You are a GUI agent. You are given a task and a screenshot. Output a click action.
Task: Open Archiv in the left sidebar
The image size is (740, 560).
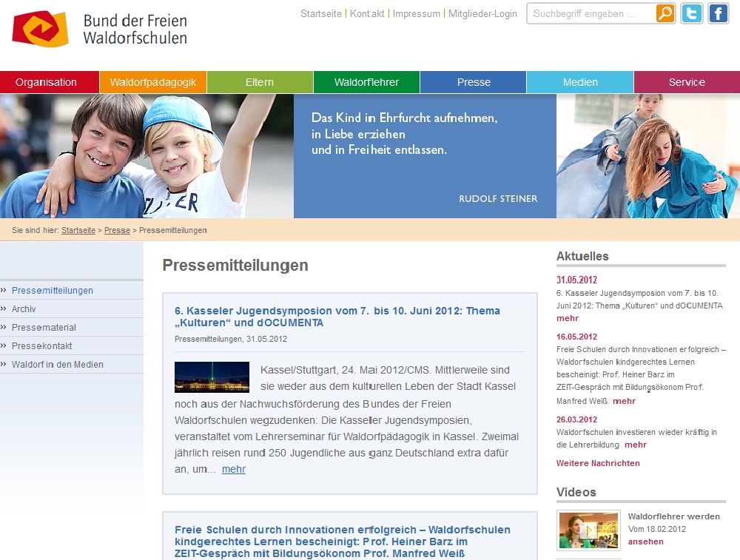click(x=24, y=309)
